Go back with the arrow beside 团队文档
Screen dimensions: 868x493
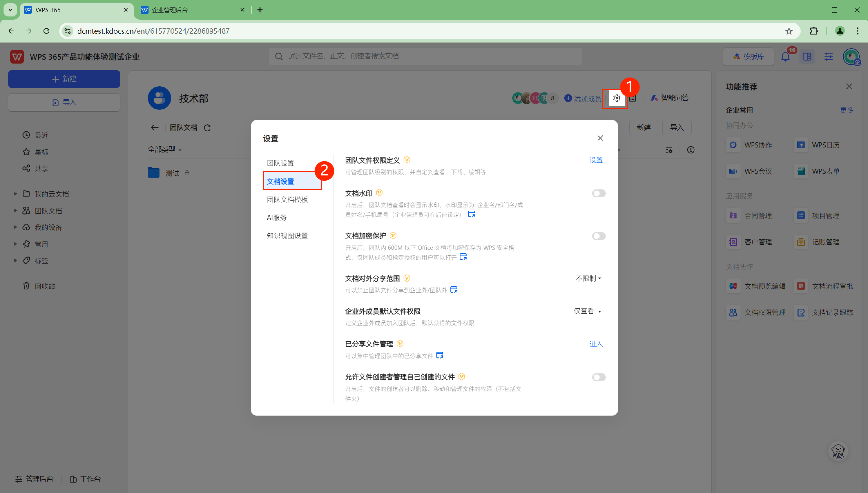[x=155, y=128]
